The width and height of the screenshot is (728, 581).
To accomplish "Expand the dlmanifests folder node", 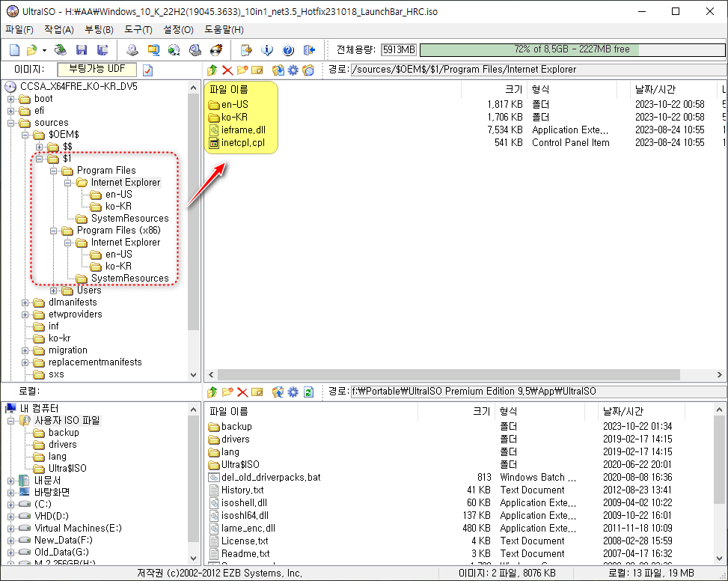I will [x=25, y=302].
